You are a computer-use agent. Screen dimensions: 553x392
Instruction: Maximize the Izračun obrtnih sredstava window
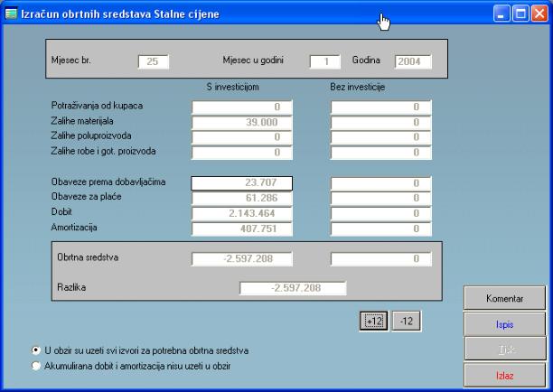[520, 14]
